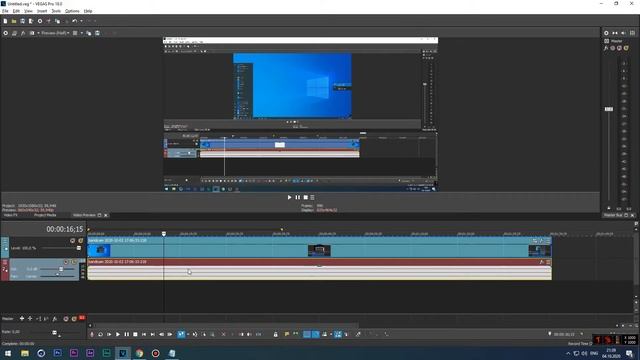Image resolution: width=640 pixels, height=360 pixels.
Task: Create a new project with toolbar icon
Action: coord(5,21)
